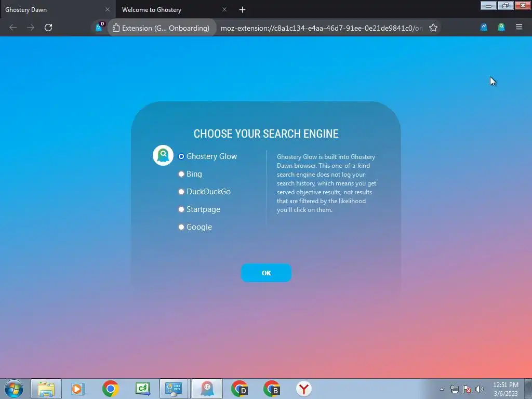Open the Windows Start menu
532x399 pixels.
point(14,389)
